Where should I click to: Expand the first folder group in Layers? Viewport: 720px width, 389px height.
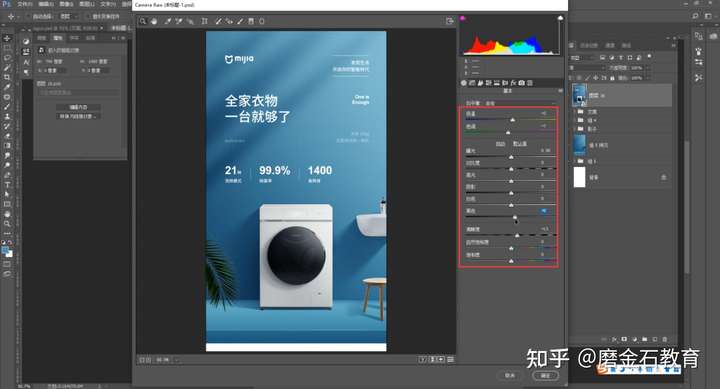coord(575,112)
